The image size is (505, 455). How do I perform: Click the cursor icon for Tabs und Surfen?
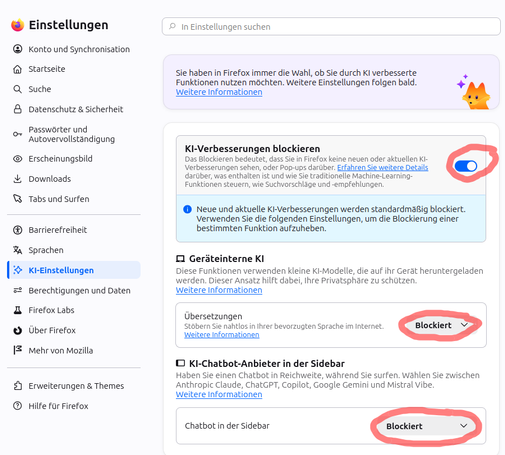18,199
